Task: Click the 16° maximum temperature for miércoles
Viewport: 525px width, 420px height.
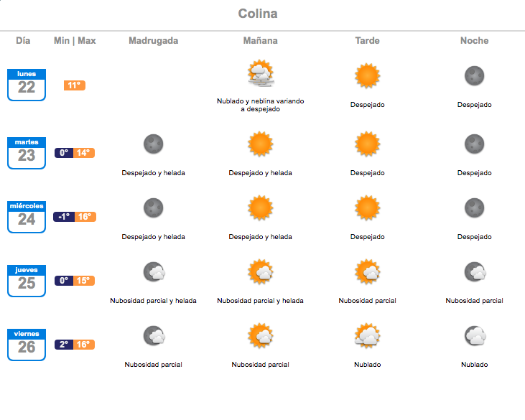Action: point(85,217)
